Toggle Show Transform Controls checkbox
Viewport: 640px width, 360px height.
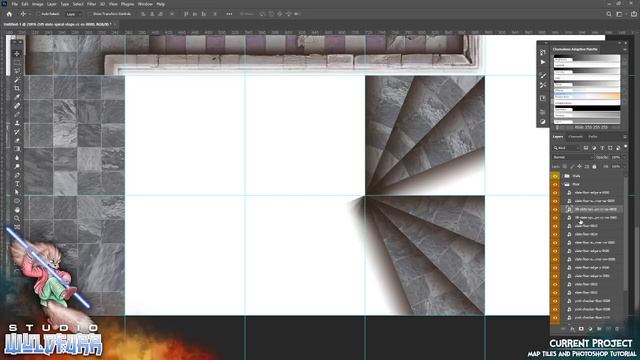point(90,14)
